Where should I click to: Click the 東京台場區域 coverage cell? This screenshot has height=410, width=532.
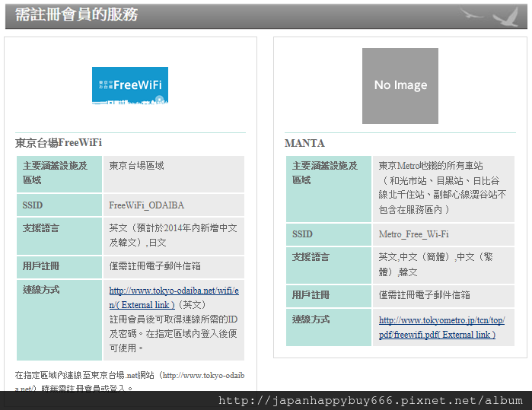(174, 174)
